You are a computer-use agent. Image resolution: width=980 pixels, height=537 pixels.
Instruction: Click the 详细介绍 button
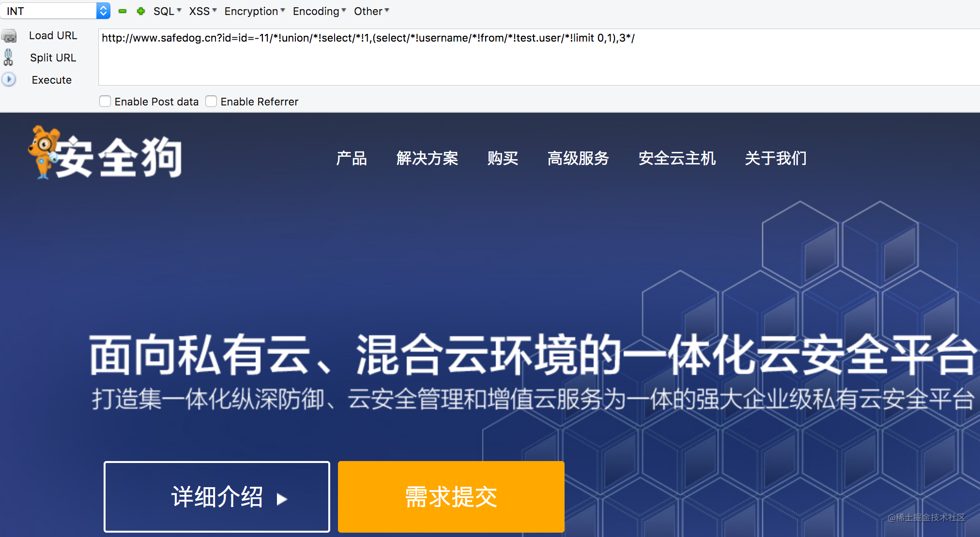click(x=217, y=497)
